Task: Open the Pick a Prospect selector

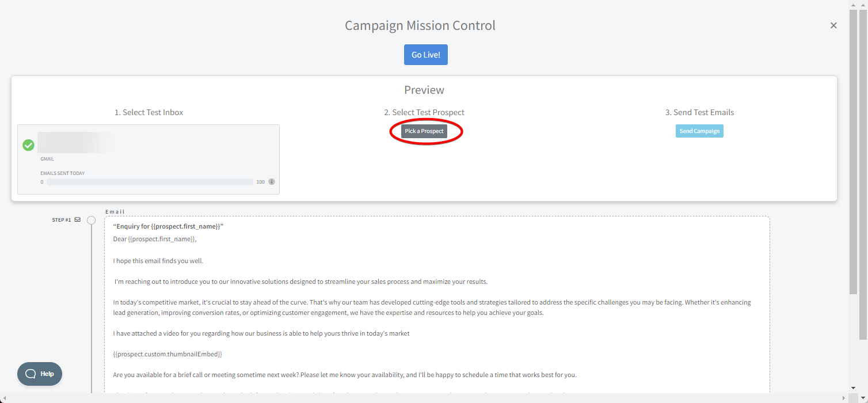Action: 424,131
